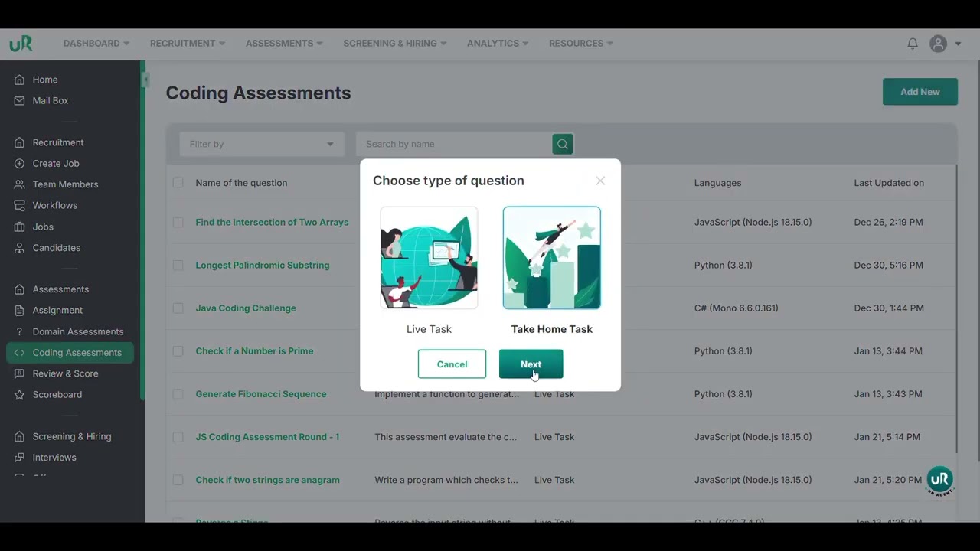Click the Review & Score icon
The height and width of the screenshot is (551, 980).
tap(19, 373)
